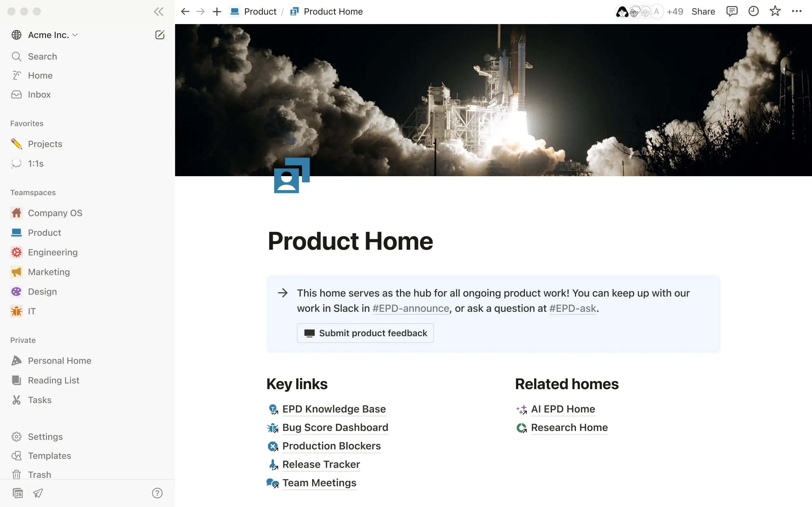Open the #EPD-announce Slack link

coord(411,308)
